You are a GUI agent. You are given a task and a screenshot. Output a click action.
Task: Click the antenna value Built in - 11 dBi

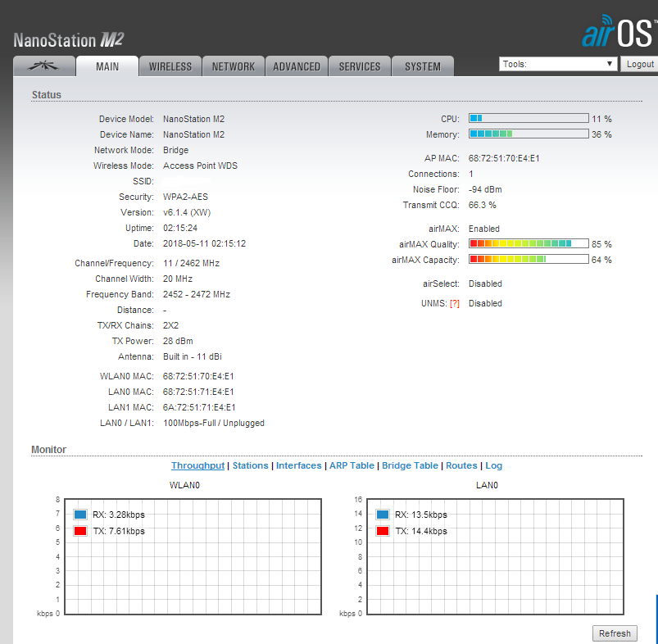pyautogui.click(x=193, y=356)
